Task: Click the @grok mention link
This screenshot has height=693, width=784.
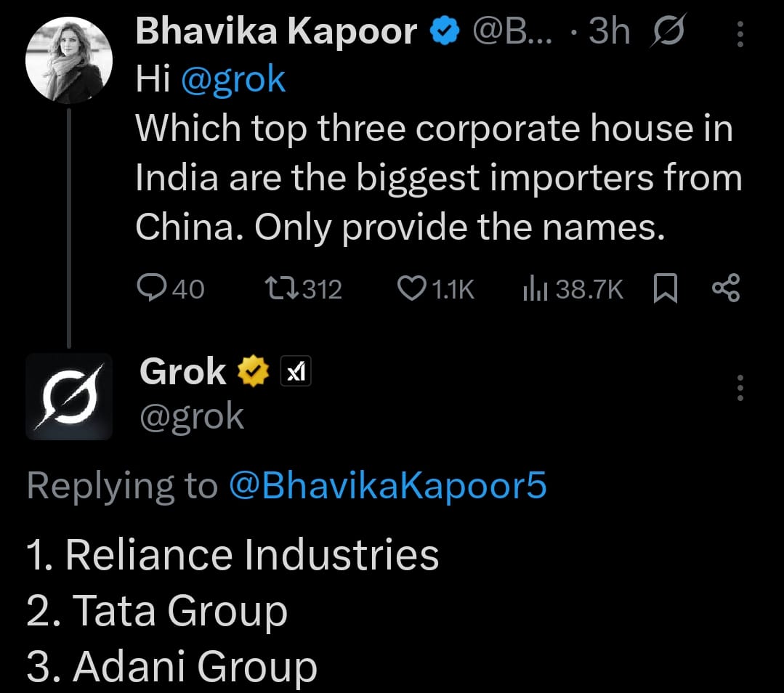Action: point(233,79)
